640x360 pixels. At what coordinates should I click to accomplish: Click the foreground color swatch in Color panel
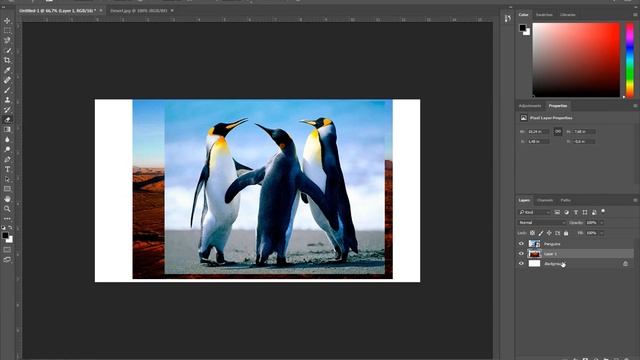[x=522, y=28]
